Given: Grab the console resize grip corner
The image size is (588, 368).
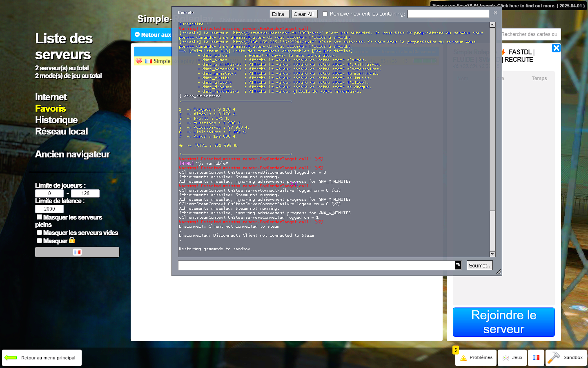Looking at the screenshot, I should click(499, 272).
